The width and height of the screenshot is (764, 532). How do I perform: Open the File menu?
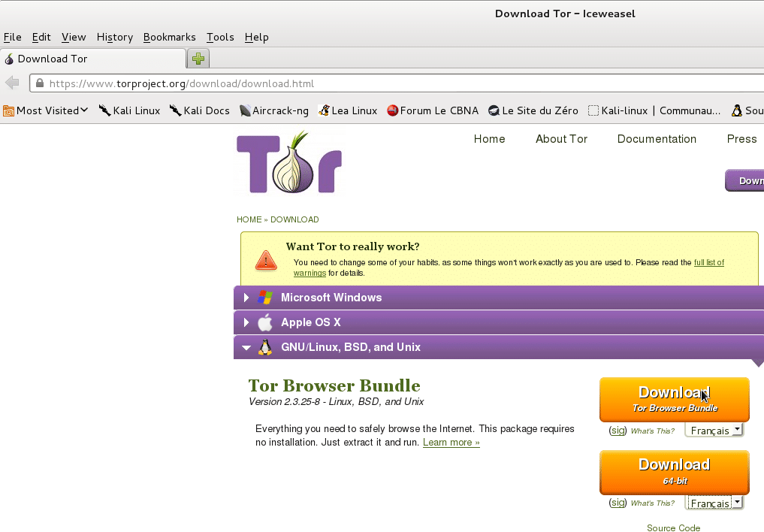pyautogui.click(x=13, y=37)
